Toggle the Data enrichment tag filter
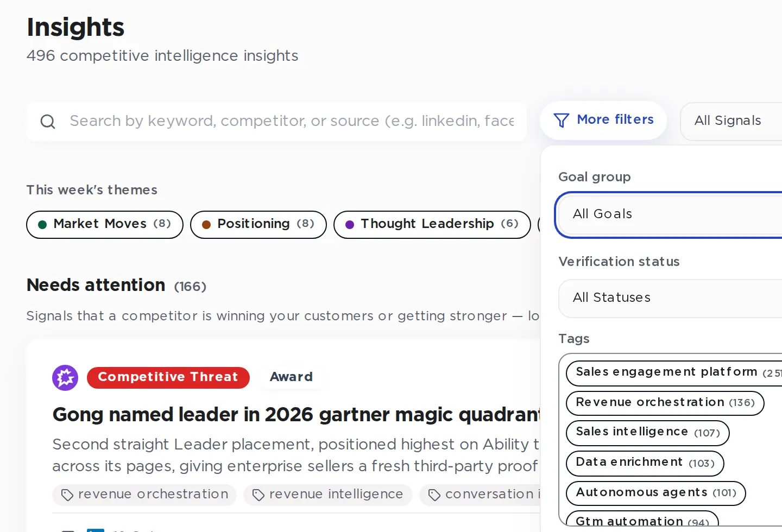This screenshot has height=532, width=782. point(645,463)
